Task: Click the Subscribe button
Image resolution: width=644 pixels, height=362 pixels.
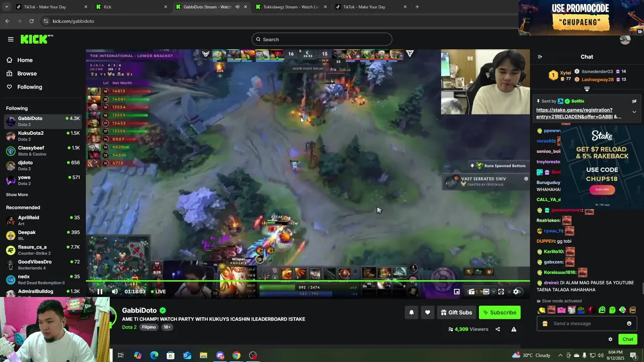Action: point(500,312)
